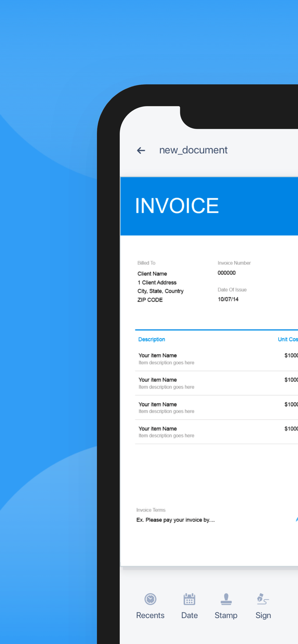Tap the new_document title
The image size is (298, 644).
pyautogui.click(x=193, y=150)
